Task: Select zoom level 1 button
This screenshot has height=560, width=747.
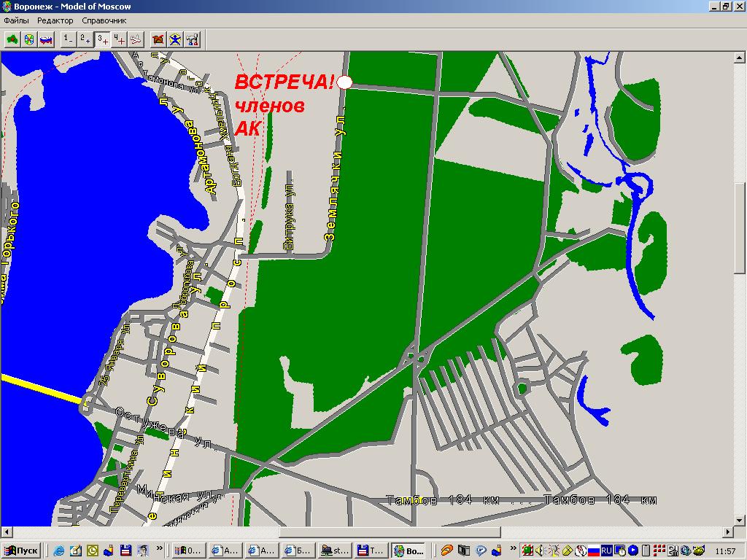Action: (x=68, y=39)
